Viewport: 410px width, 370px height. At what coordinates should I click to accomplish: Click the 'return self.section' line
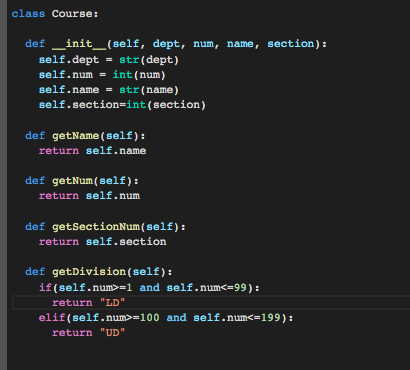(x=102, y=242)
